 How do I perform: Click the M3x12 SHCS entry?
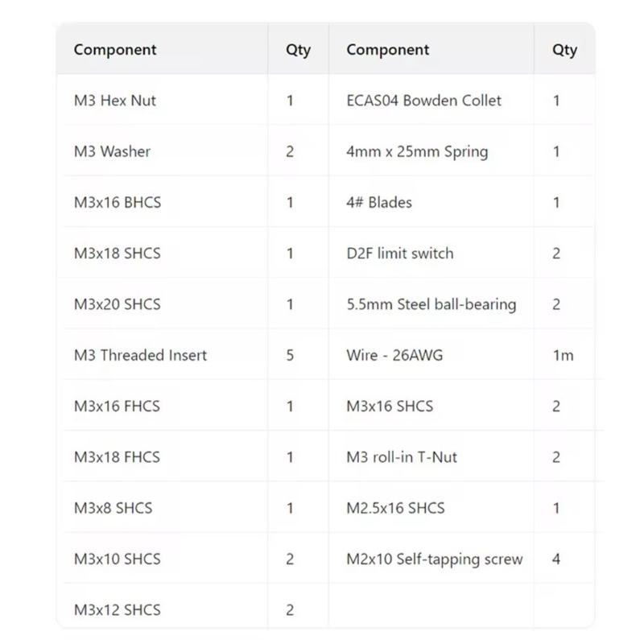coord(118,609)
